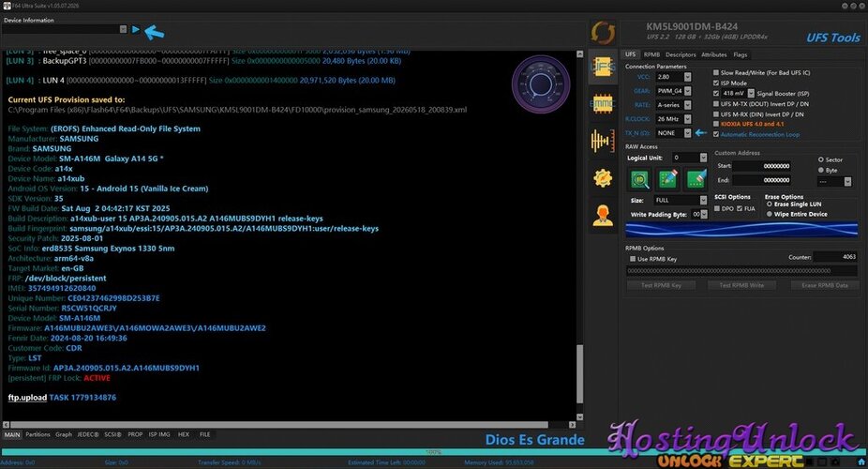Screen dimensions: 868x469
Task: Click the home icon in status bar
Action: point(861,461)
